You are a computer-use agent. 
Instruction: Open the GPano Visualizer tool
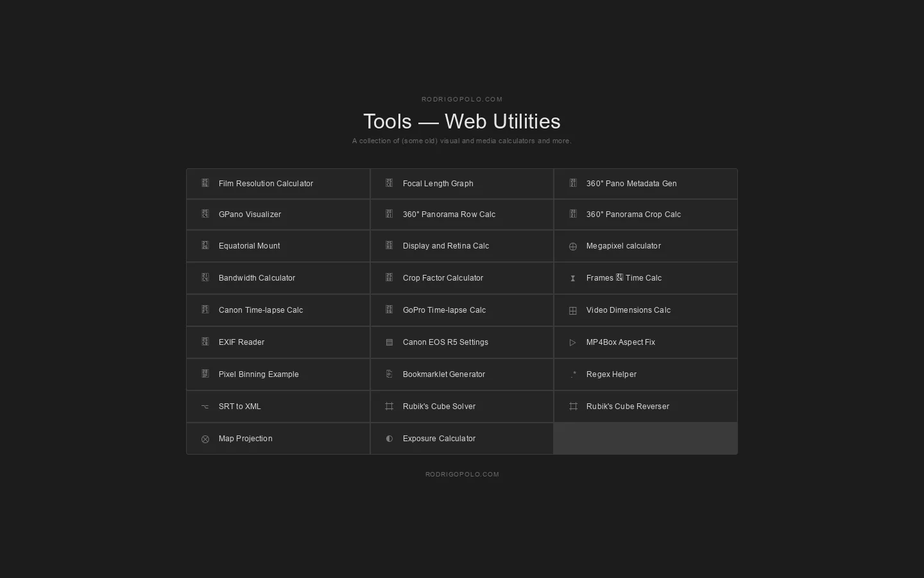pyautogui.click(x=278, y=215)
